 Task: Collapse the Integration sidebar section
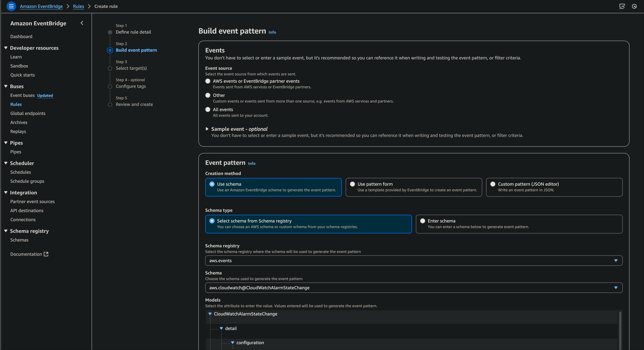(6, 192)
